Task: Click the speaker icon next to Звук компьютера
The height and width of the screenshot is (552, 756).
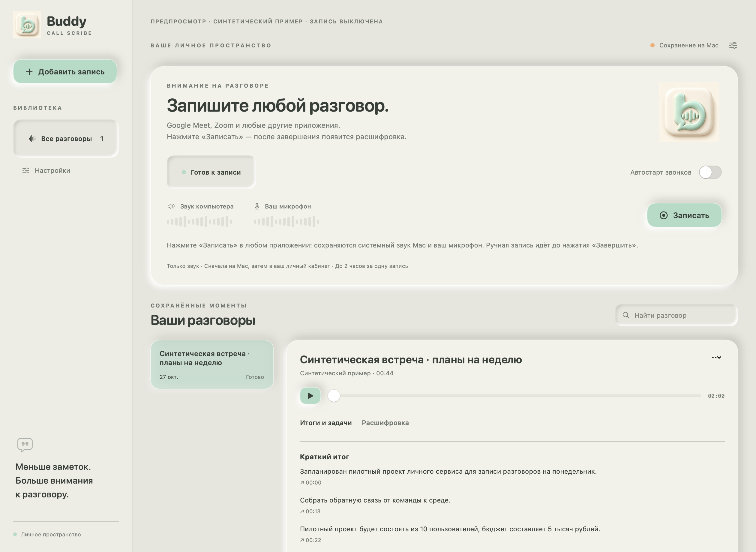Action: point(171,206)
